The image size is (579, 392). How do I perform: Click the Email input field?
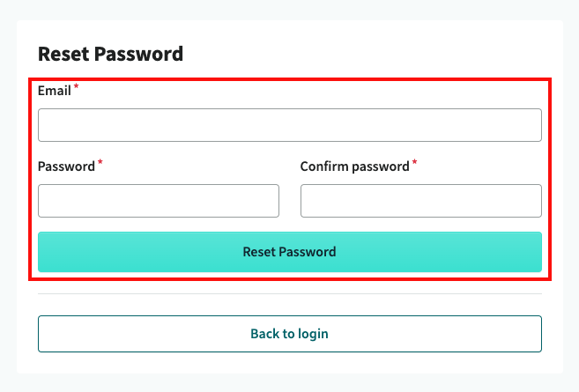click(289, 125)
